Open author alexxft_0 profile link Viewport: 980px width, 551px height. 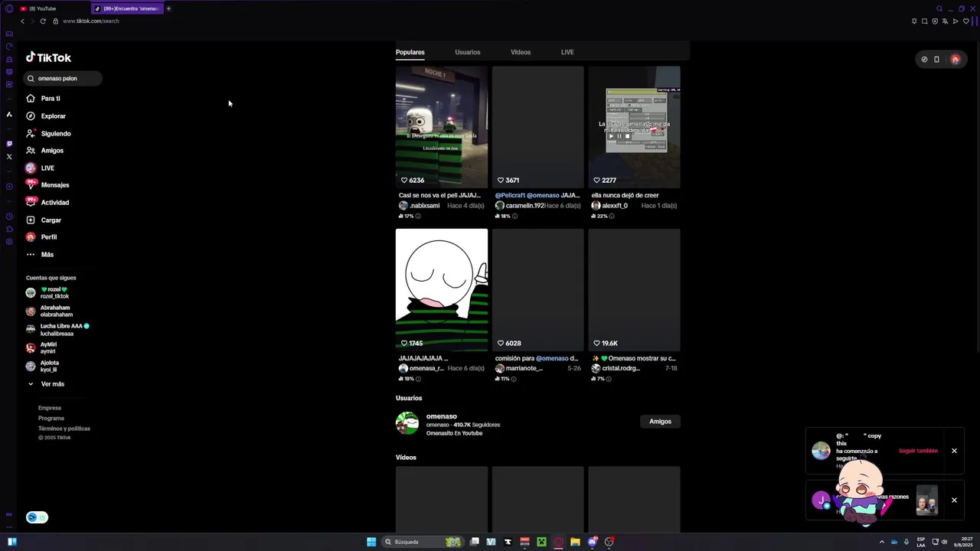point(609,205)
